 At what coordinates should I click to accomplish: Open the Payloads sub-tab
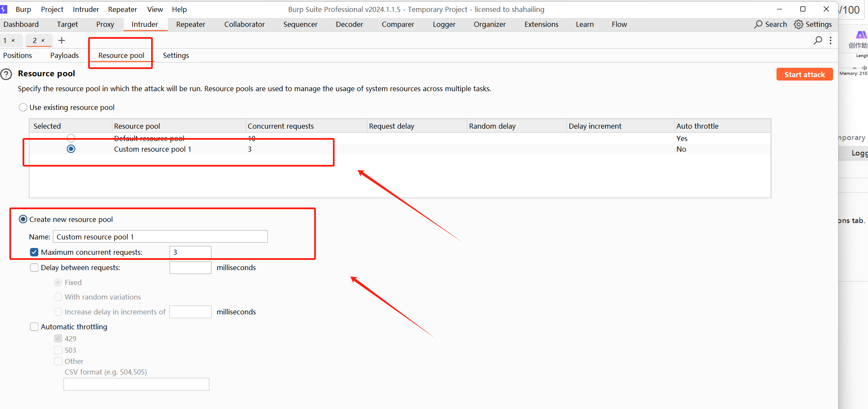[64, 55]
